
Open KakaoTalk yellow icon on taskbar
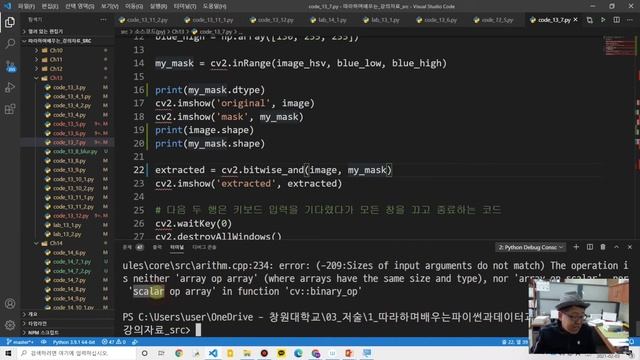281,353
